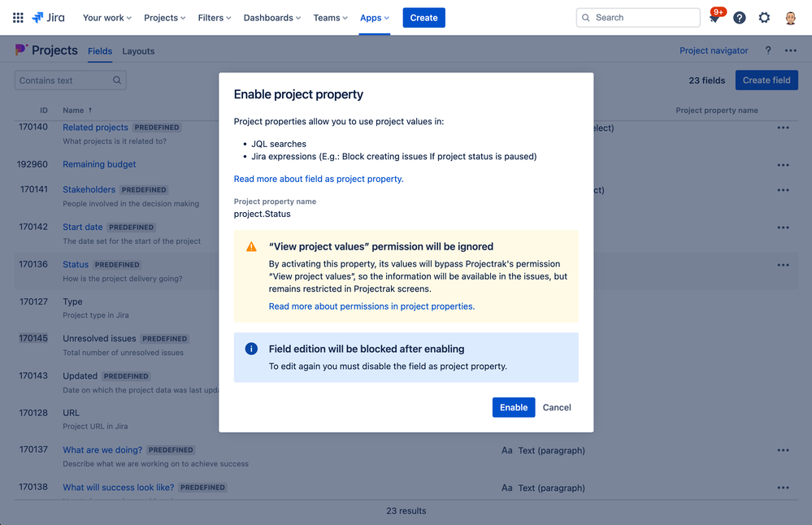Open your profile avatar menu
The image size is (812, 525).
[x=789, y=17]
